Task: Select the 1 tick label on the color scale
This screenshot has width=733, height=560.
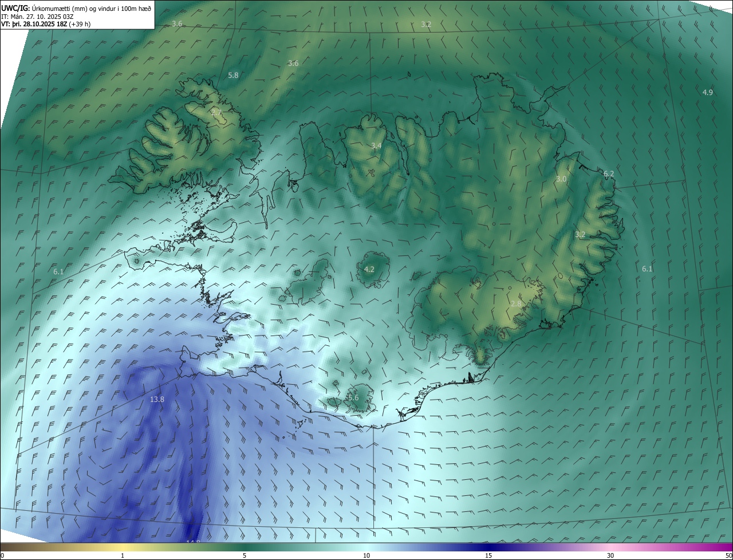Action: click(x=123, y=555)
